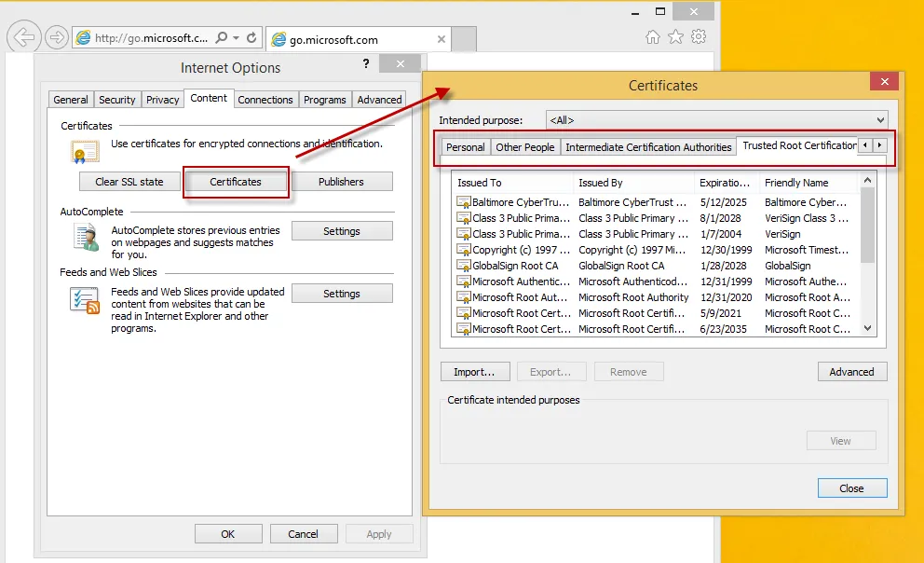Click the Internet Options help question mark

click(366, 63)
